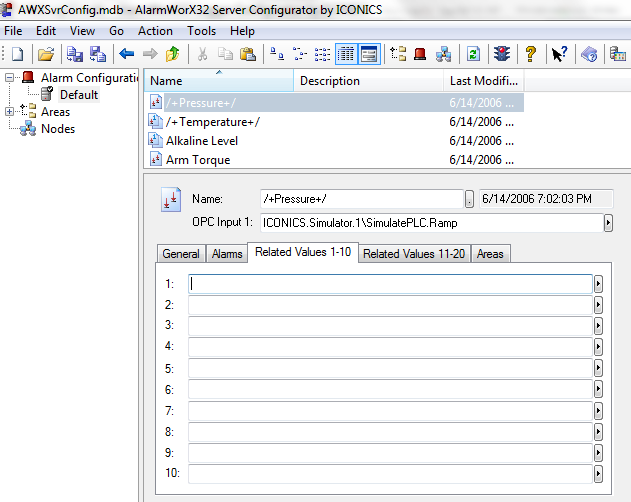Viewport: 631px width, 502px height.
Task: Activate the What's This pointer help
Action: pos(559,54)
